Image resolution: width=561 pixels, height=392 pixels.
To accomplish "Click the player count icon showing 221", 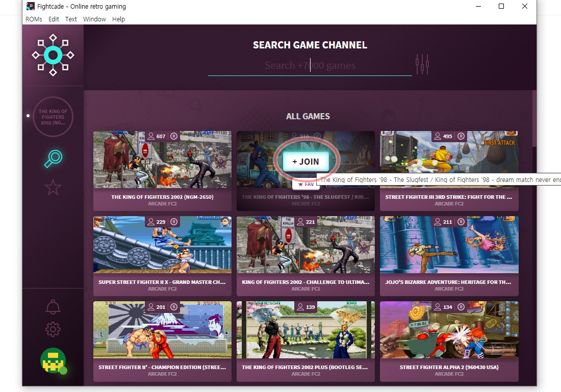I will click(300, 222).
